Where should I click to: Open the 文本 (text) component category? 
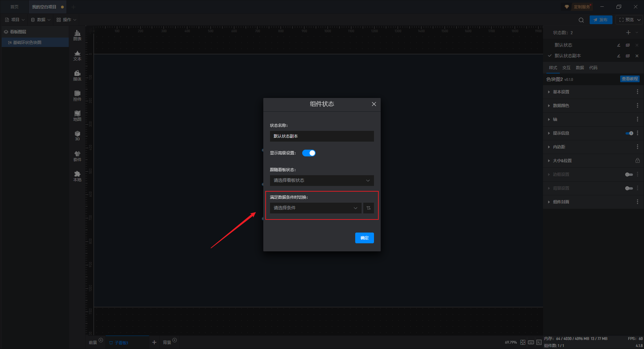coord(77,55)
